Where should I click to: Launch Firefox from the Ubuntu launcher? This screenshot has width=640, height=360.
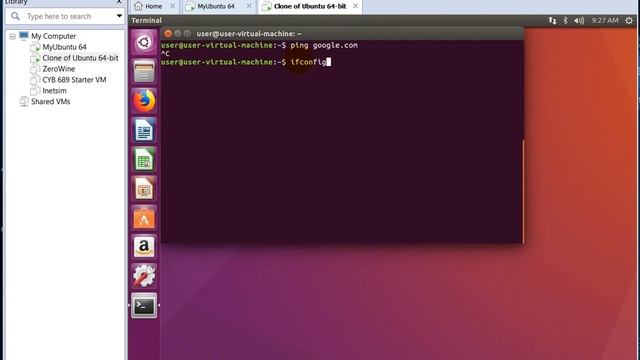[x=144, y=101]
